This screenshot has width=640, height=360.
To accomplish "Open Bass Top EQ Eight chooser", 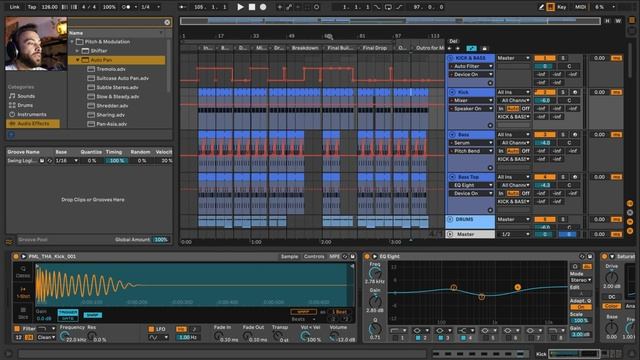I will click(471, 185).
